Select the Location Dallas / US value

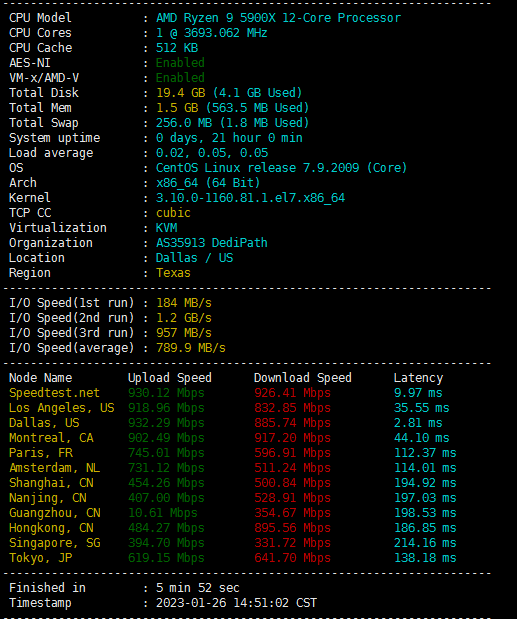coord(194,258)
